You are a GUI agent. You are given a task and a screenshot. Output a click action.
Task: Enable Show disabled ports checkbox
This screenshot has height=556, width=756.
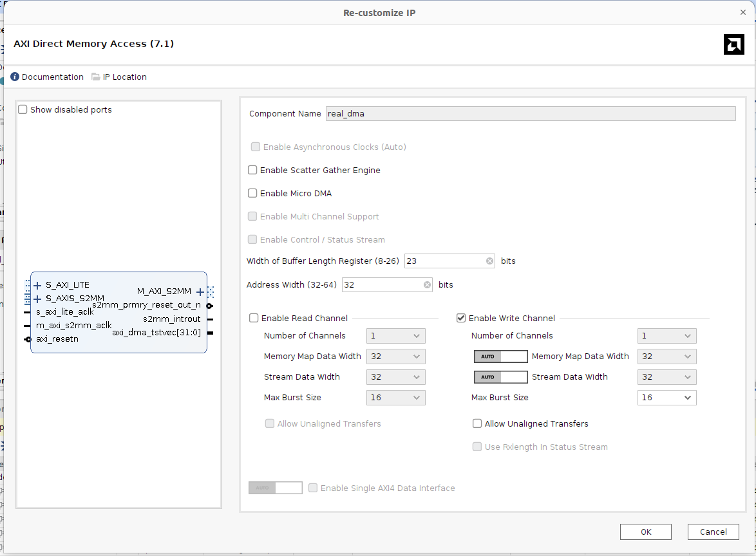(23, 110)
